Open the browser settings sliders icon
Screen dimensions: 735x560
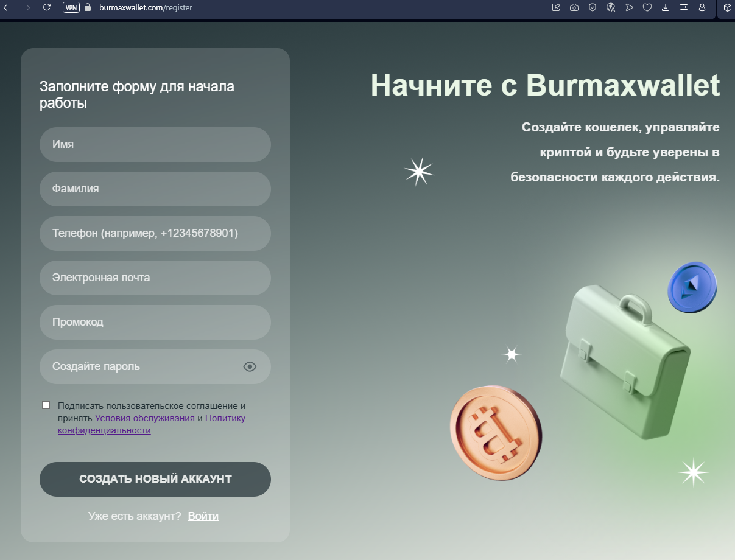click(x=683, y=8)
